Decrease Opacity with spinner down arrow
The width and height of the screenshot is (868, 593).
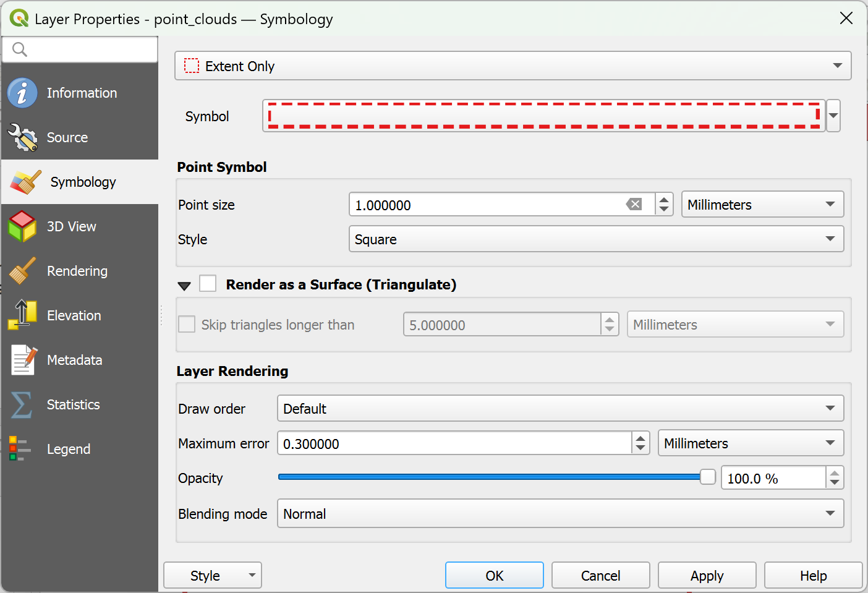click(x=835, y=483)
